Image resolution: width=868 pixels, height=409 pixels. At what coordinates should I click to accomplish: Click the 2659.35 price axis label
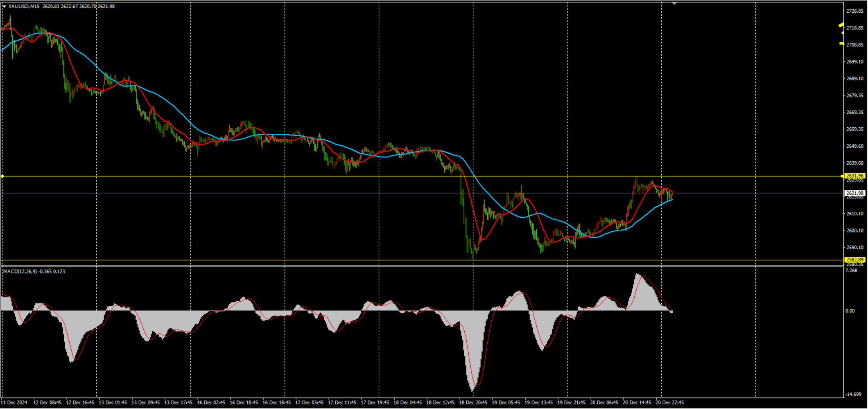click(x=855, y=129)
